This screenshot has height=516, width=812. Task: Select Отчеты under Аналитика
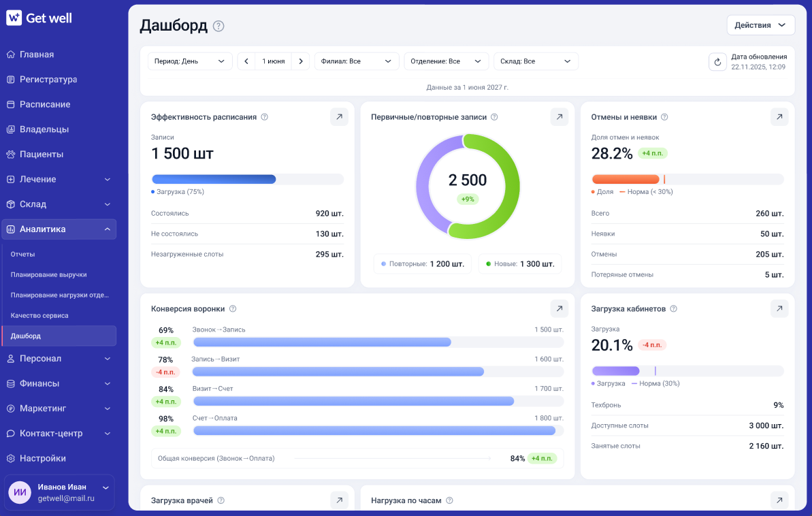pos(59,255)
